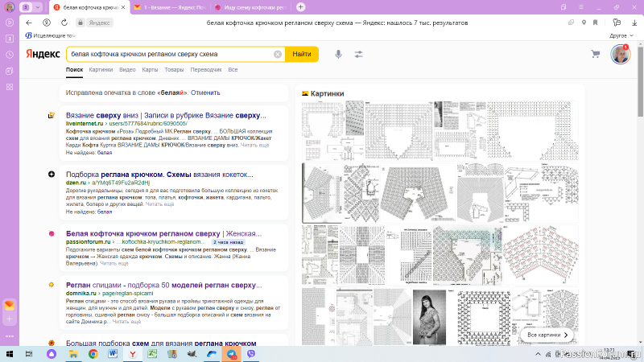Select the Видео search tab
This screenshot has width=644, height=362.
(127, 70)
